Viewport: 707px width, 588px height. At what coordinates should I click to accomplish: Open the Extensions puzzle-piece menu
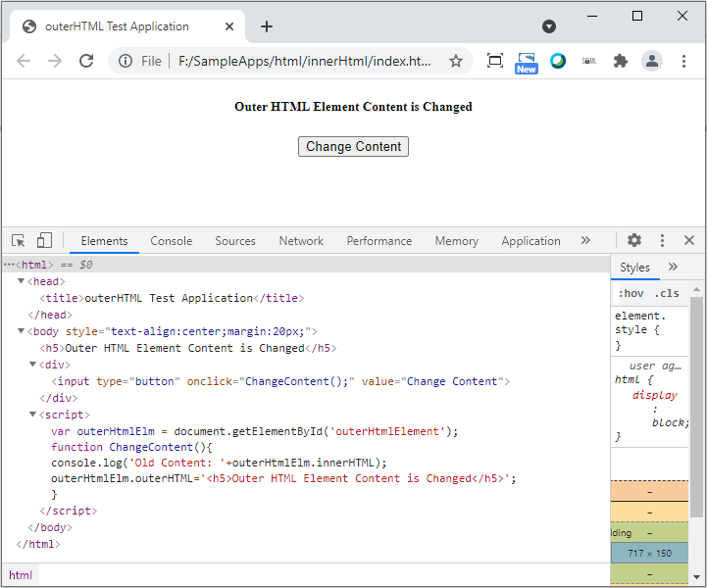pyautogui.click(x=621, y=61)
